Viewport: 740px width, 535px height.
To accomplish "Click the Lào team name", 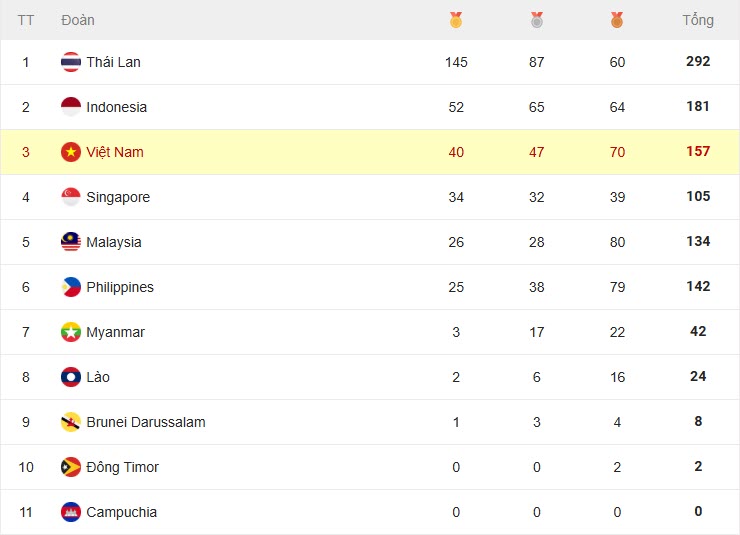I will click(98, 377).
